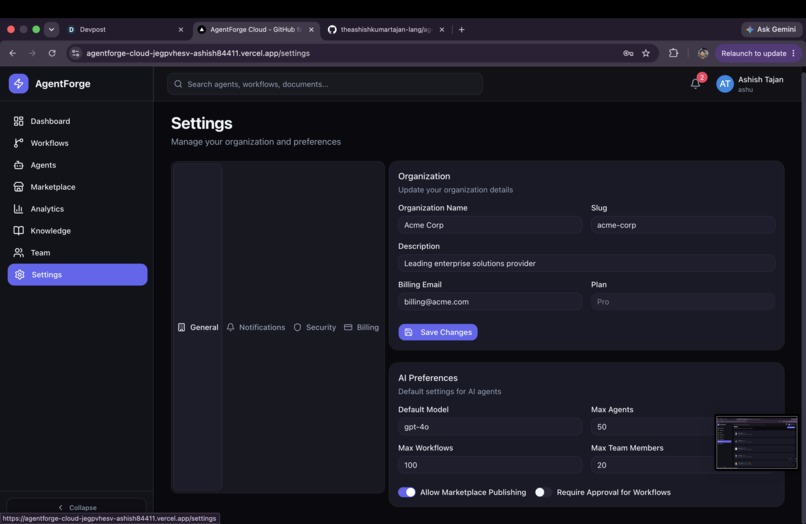Click the Knowledge book icon

[19, 231]
